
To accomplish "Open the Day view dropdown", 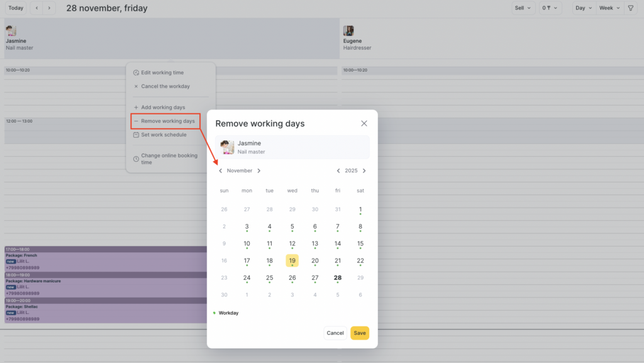I will tap(582, 8).
